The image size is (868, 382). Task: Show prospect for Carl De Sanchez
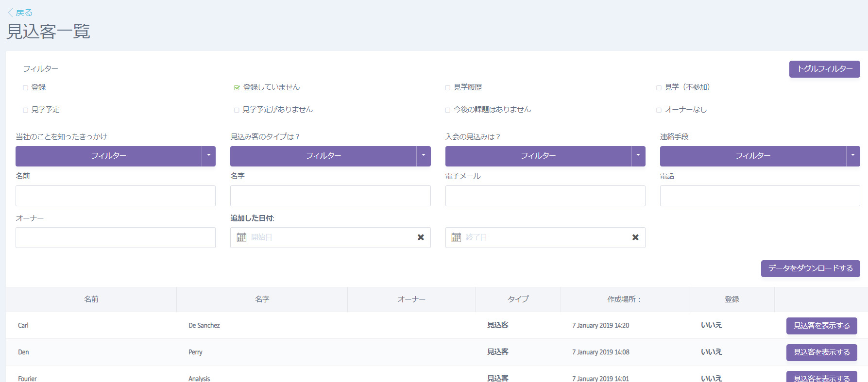pos(822,326)
